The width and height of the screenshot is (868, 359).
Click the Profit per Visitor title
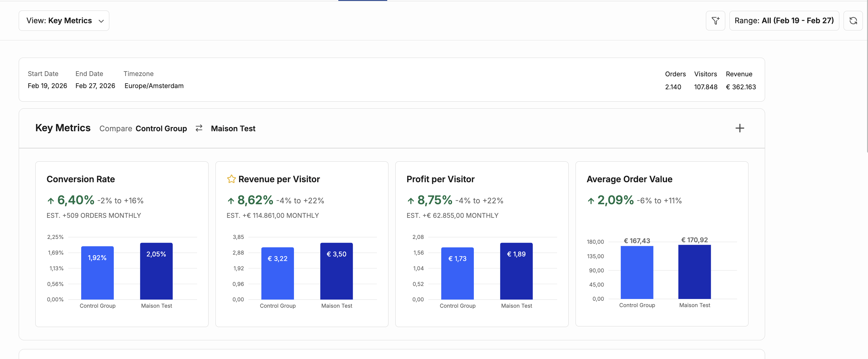(x=440, y=179)
